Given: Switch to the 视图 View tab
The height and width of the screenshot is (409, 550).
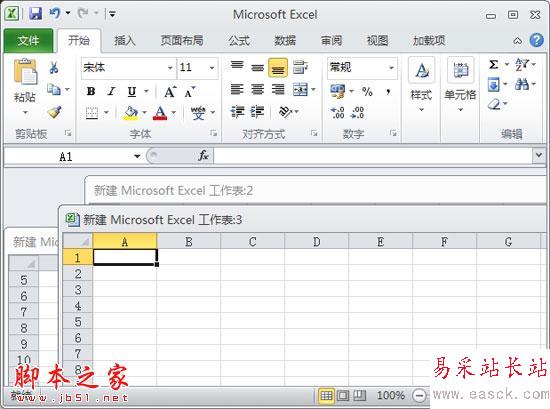Looking at the screenshot, I should [x=377, y=41].
